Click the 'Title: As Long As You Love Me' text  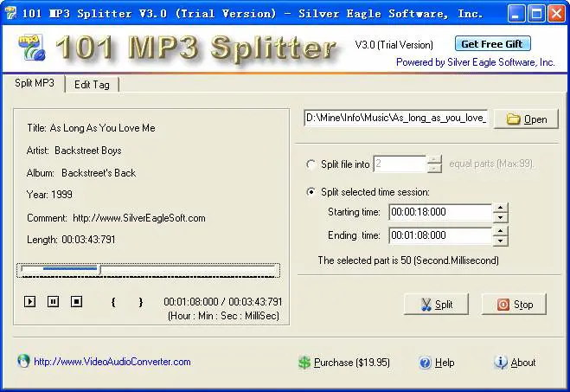[91, 128]
